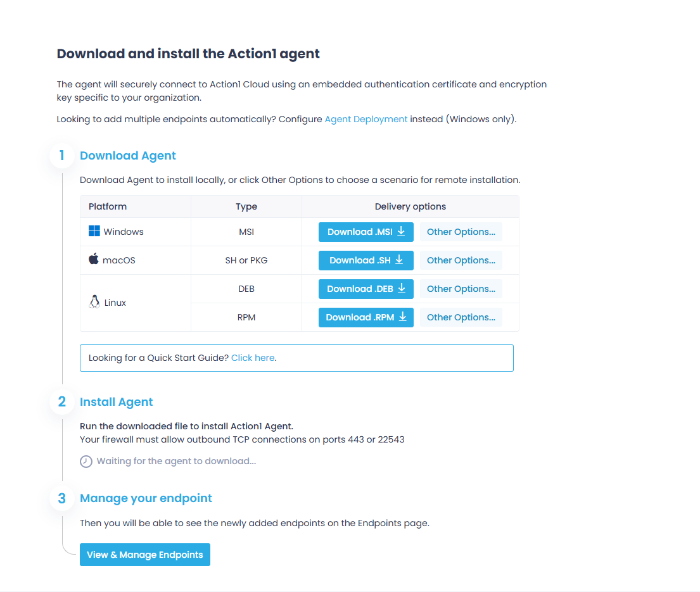Click the step 2 number circle

tap(62, 402)
